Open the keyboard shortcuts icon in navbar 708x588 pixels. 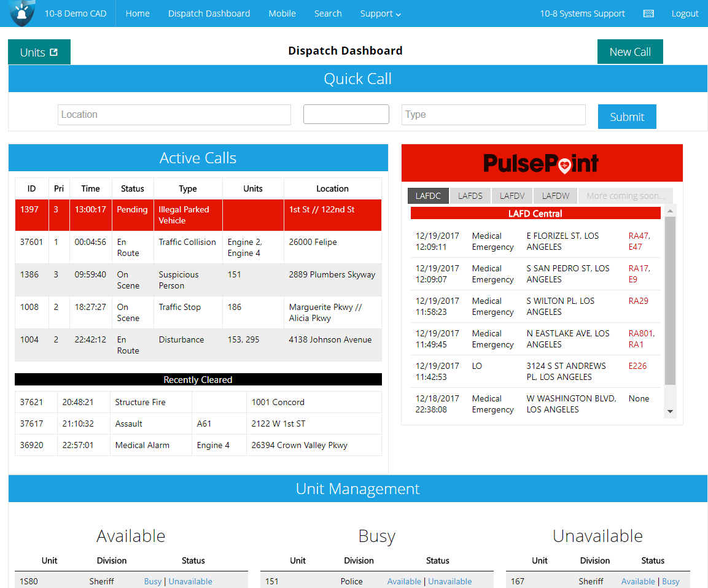tap(648, 14)
